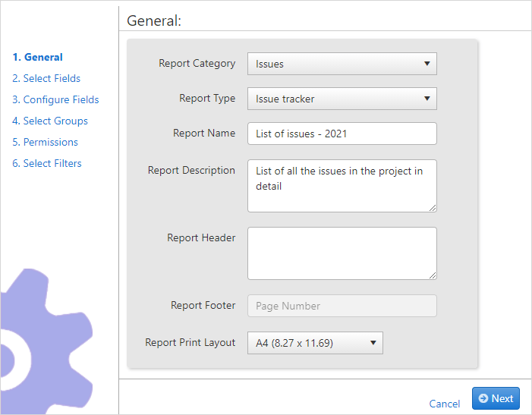Navigate to 4. Select Groups step
Screen dimensions: 532x415
click(x=50, y=121)
